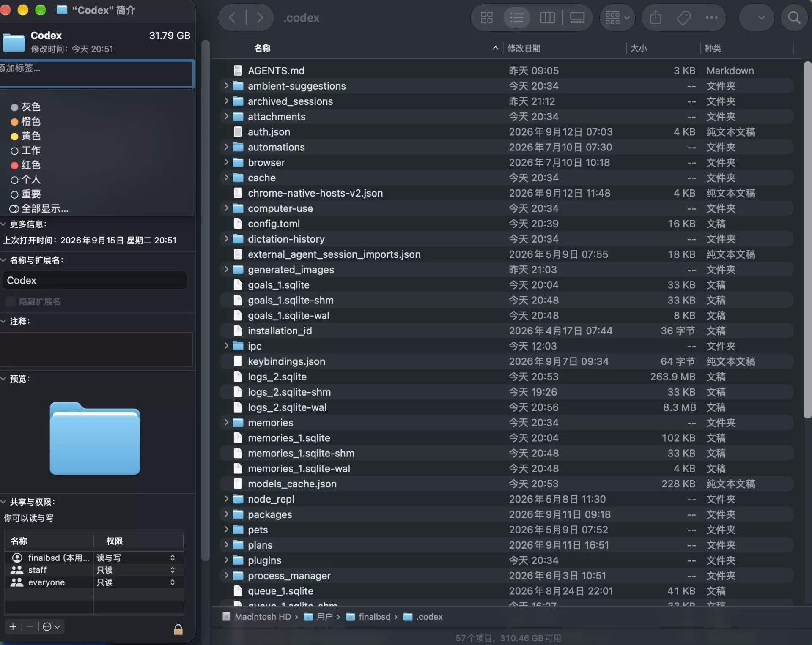Apply the 红色 tag
The image size is (812, 645).
point(26,165)
